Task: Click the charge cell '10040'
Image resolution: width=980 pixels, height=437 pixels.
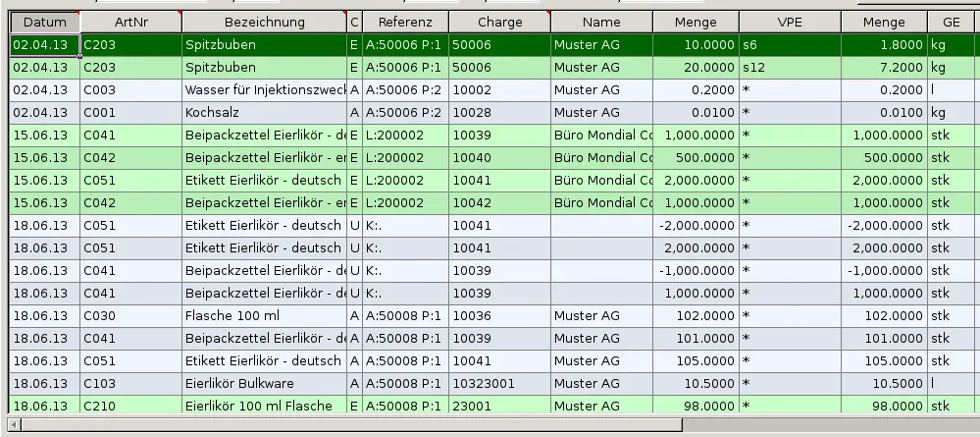Action: (499, 158)
